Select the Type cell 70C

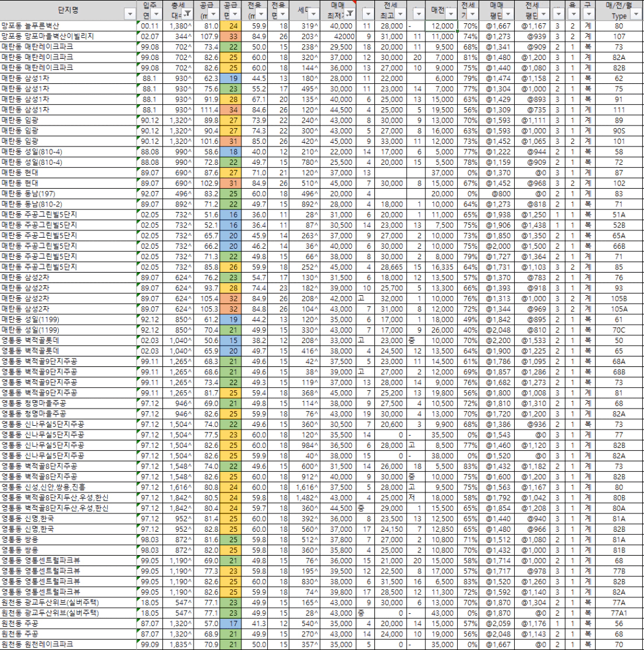(619, 330)
